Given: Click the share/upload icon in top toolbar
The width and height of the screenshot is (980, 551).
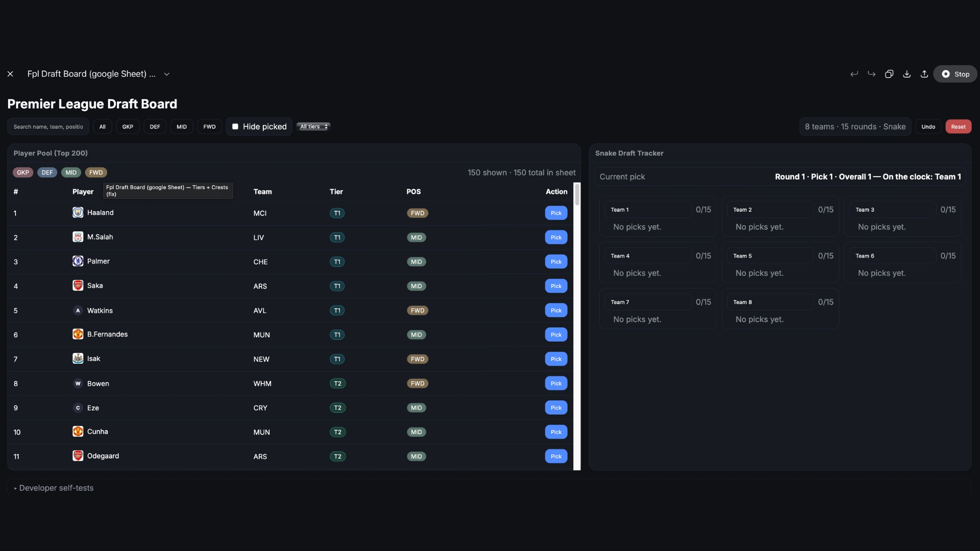Looking at the screenshot, I should [924, 74].
